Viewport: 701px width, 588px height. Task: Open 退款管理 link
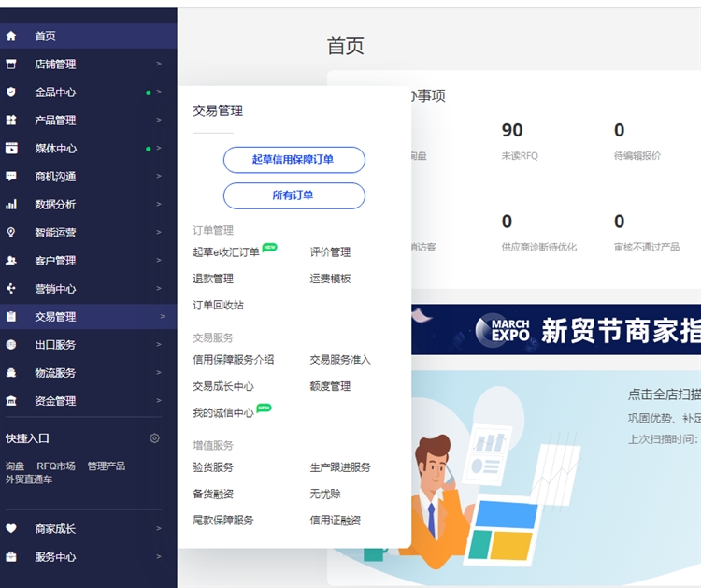click(x=213, y=279)
